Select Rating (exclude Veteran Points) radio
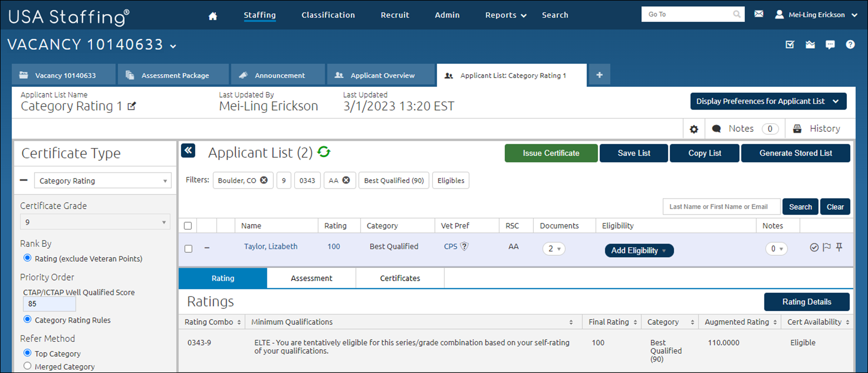This screenshot has height=373, width=868. coord(27,258)
